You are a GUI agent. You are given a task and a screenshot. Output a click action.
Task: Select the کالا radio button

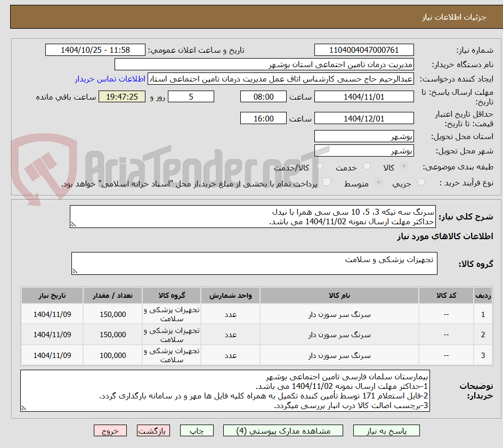(404, 166)
